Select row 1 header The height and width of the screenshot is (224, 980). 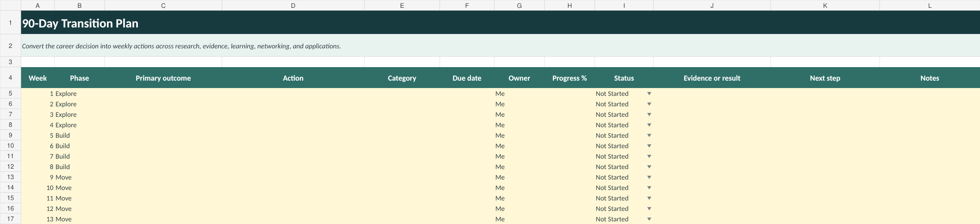10,23
